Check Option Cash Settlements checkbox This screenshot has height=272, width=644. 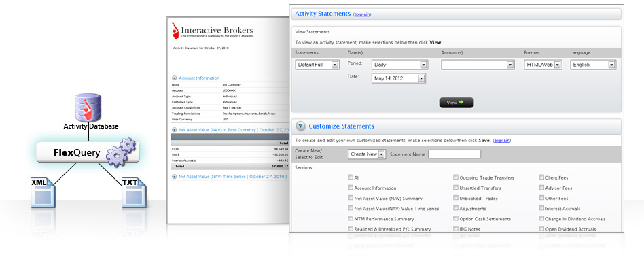click(x=456, y=218)
